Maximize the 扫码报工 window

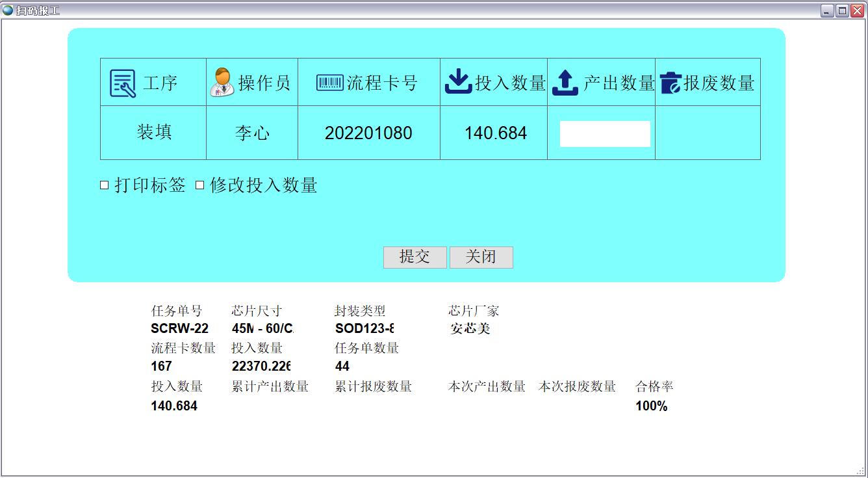point(842,10)
